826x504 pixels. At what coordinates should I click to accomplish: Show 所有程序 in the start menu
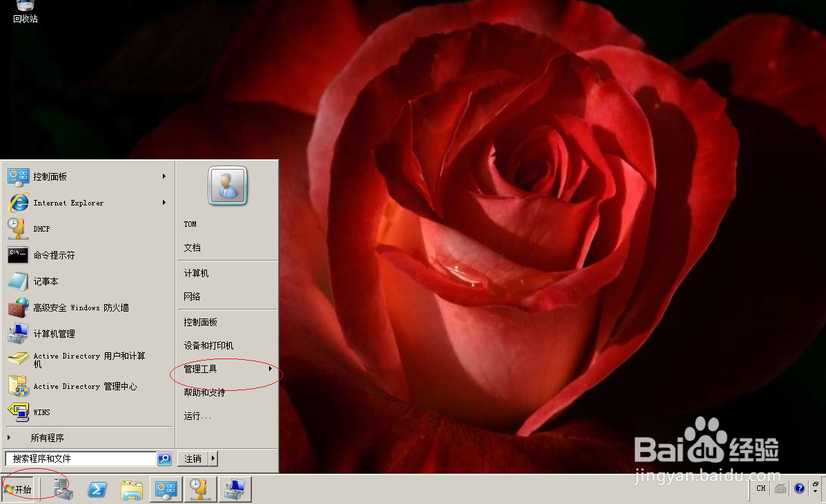[48, 436]
